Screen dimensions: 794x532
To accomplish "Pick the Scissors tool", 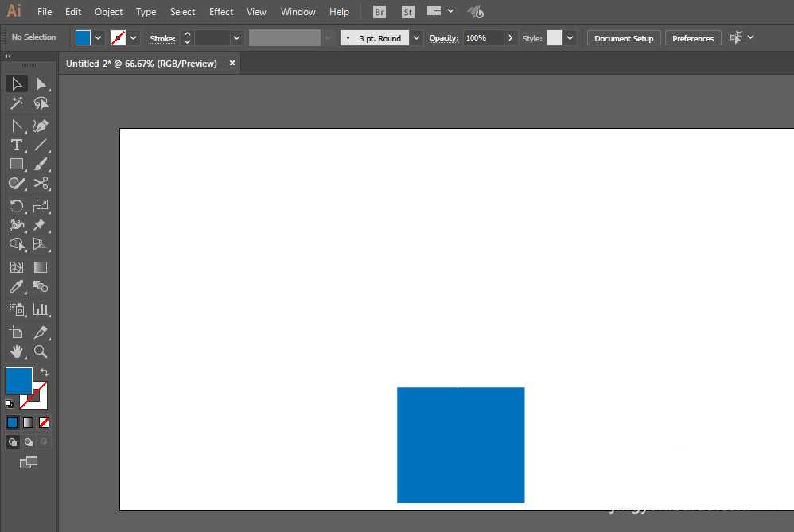I will click(x=41, y=184).
